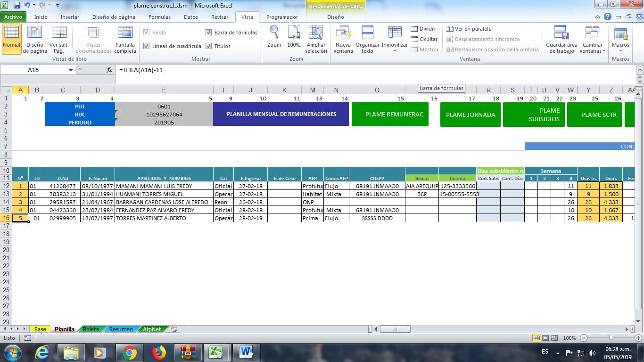Disable the Líneas de cuadrícula checkbox

(x=148, y=46)
